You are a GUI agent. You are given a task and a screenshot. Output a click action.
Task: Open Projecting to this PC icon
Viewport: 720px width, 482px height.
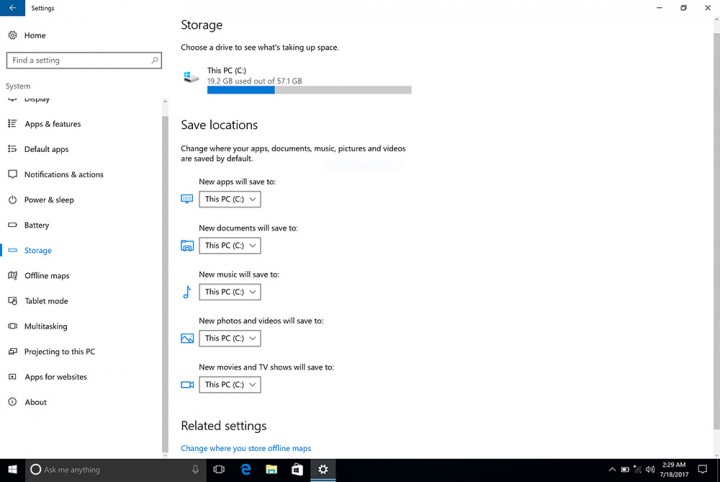coord(12,351)
